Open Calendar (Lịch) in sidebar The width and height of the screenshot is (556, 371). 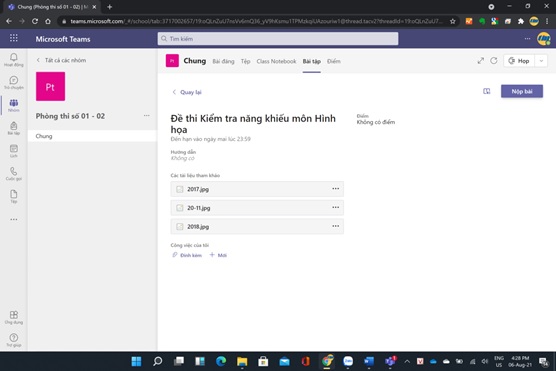[x=13, y=151]
